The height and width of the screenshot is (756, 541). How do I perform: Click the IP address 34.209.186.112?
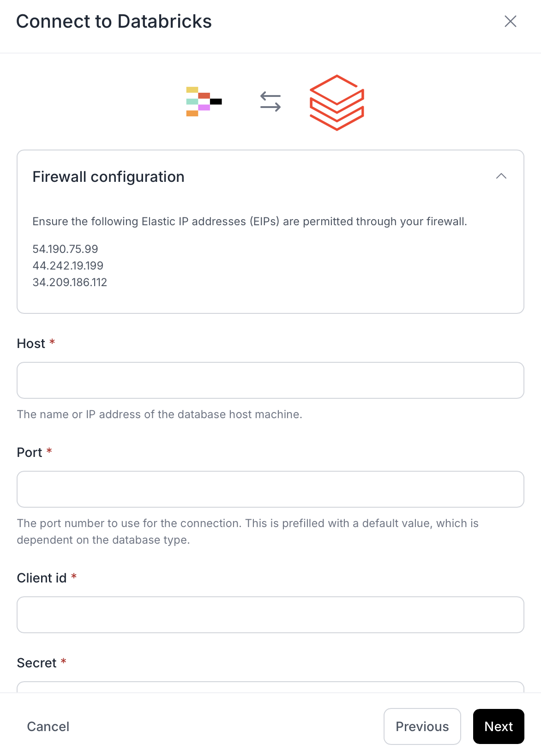(70, 282)
